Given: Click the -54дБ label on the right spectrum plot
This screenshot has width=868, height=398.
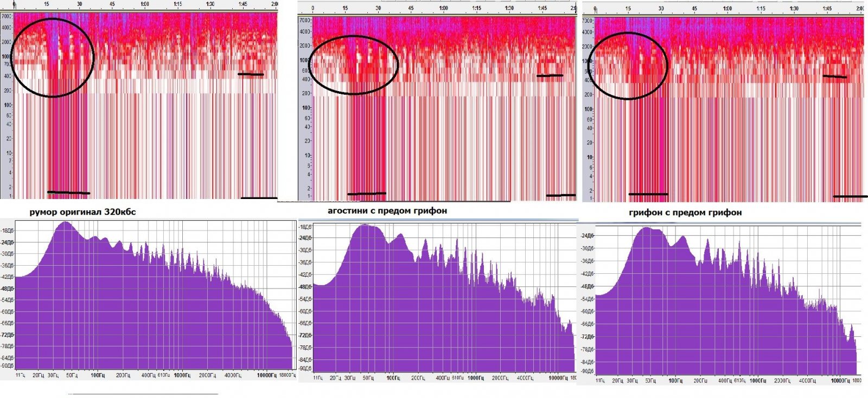Looking at the screenshot, I should tap(588, 298).
